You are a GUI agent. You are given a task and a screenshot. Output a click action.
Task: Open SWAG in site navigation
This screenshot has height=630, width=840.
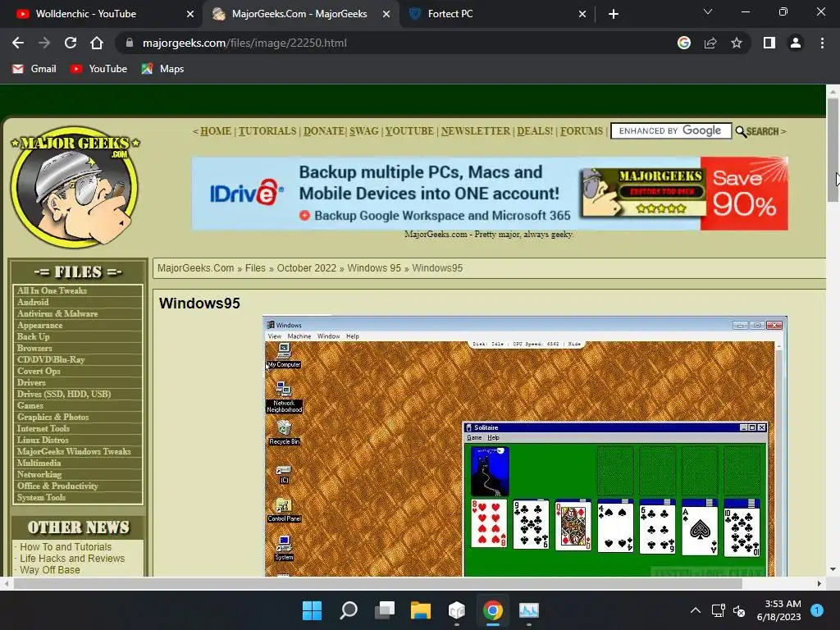pos(363,131)
